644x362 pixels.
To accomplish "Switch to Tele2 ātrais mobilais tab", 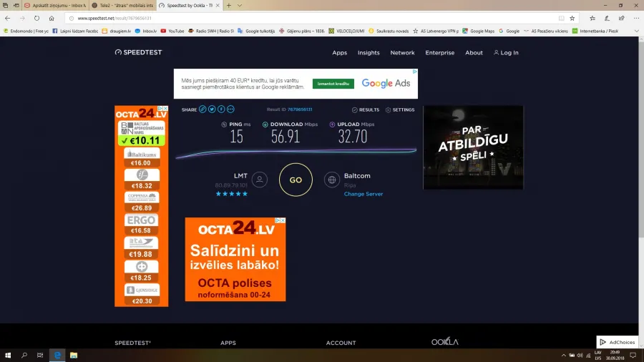I will coord(122,5).
